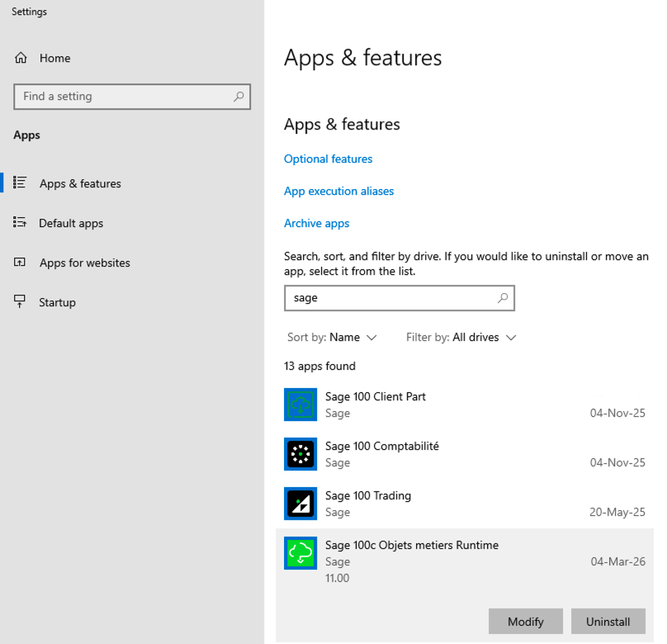Click the magnifier icon in Find a setting

239,97
